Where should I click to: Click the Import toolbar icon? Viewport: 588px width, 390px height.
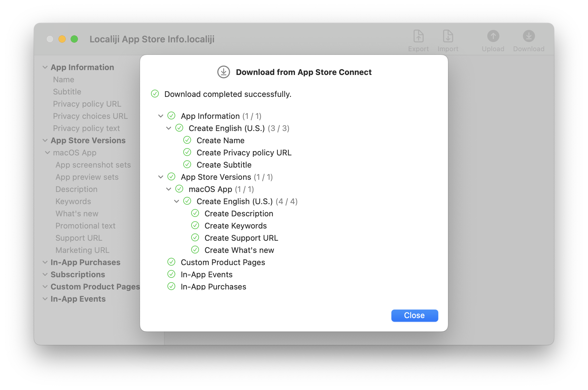(448, 37)
